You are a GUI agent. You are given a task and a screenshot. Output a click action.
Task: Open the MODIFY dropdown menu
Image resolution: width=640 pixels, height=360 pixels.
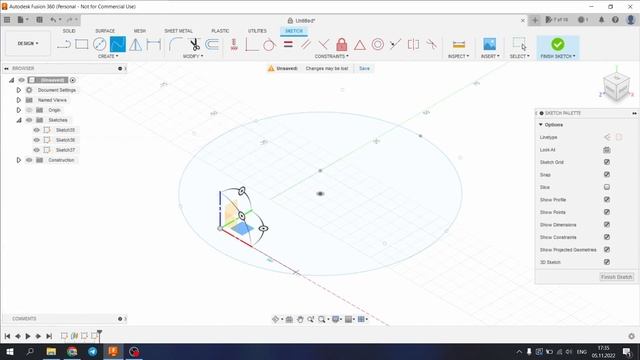[193, 56]
